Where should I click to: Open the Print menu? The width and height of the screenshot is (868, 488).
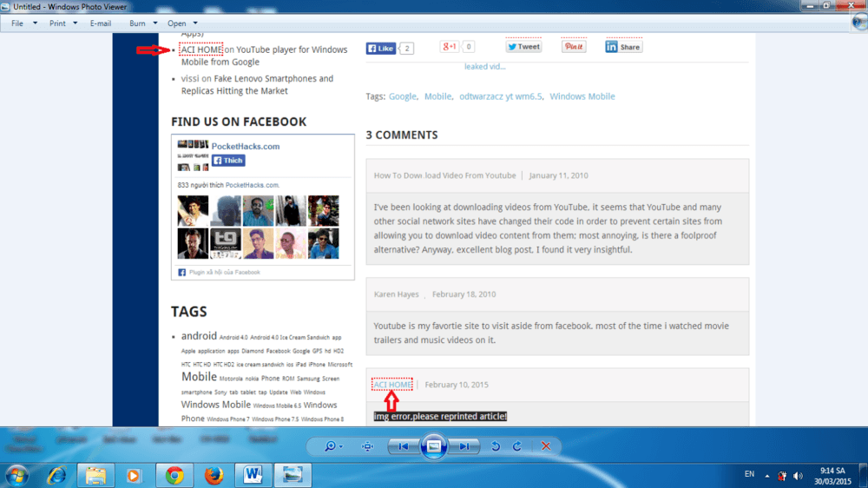coord(57,23)
